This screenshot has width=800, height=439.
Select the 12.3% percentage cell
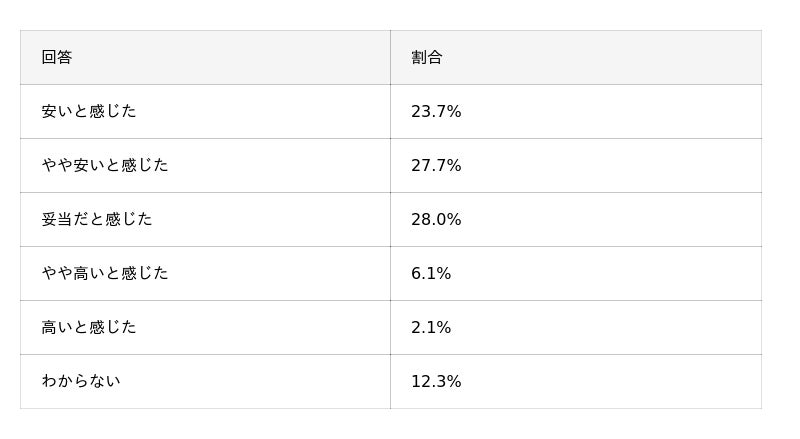(436, 382)
